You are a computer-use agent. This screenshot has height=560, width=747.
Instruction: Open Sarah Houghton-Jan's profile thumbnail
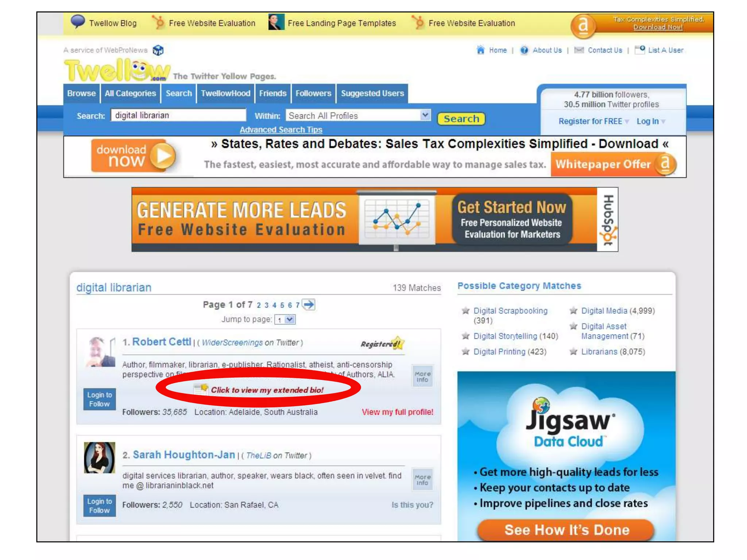click(x=99, y=458)
